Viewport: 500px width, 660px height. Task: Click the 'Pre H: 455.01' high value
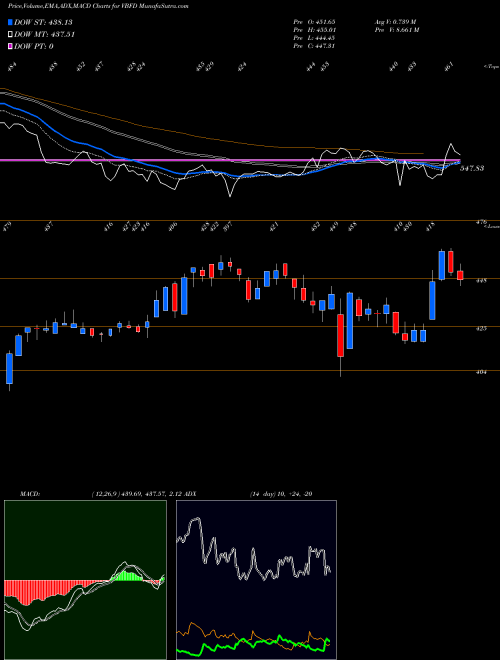click(x=314, y=30)
